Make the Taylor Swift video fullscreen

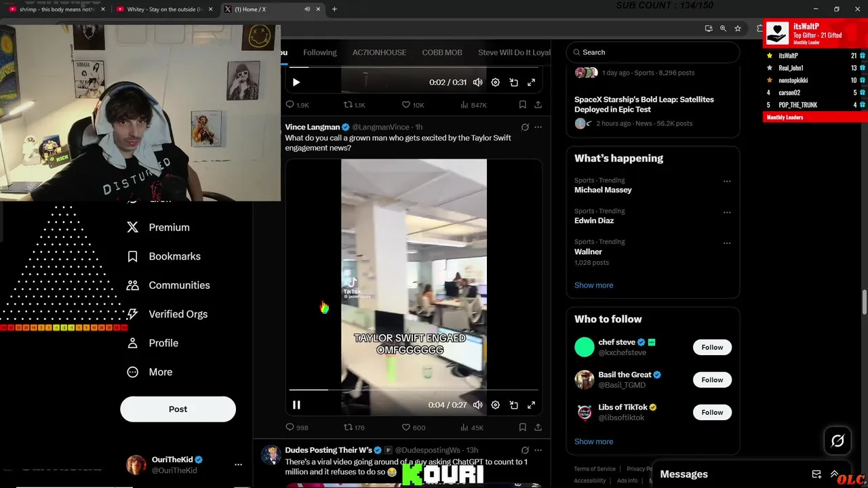[532, 405]
